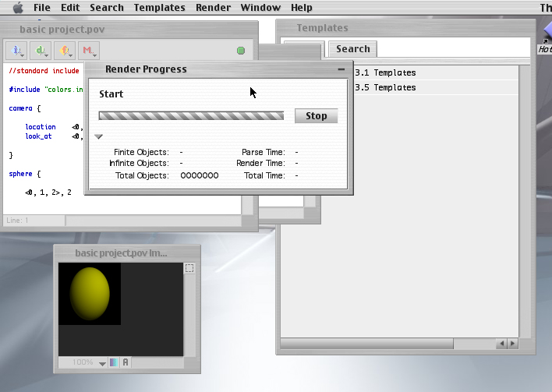552x392 pixels.
Task: Toggle the color channel display icon
Action: click(x=114, y=362)
